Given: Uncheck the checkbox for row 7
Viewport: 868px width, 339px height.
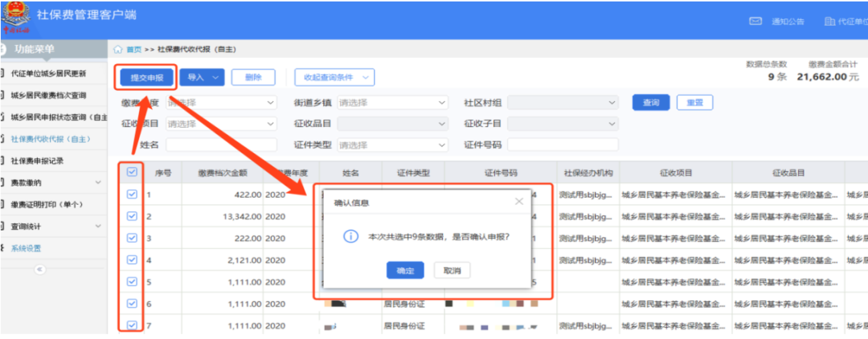Looking at the screenshot, I should point(132,325).
